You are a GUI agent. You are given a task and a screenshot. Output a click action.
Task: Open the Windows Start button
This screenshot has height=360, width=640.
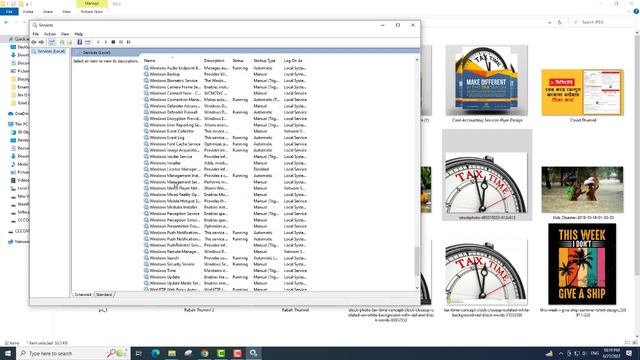[x=8, y=353]
